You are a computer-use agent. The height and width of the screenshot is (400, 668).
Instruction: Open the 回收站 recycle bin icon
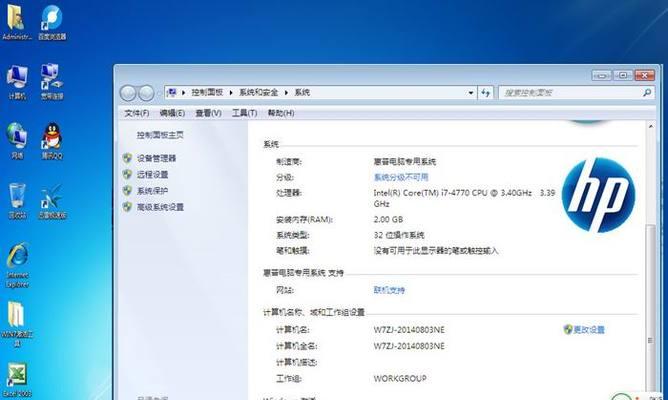(17, 201)
